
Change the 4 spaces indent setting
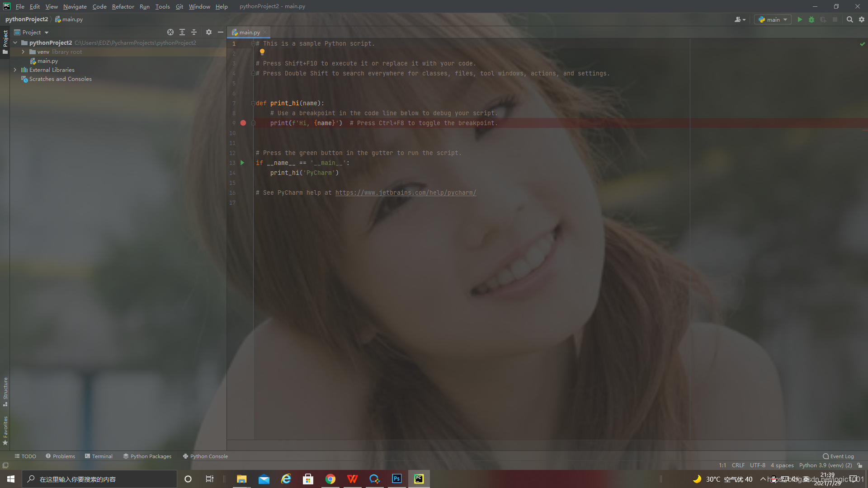pyautogui.click(x=782, y=465)
